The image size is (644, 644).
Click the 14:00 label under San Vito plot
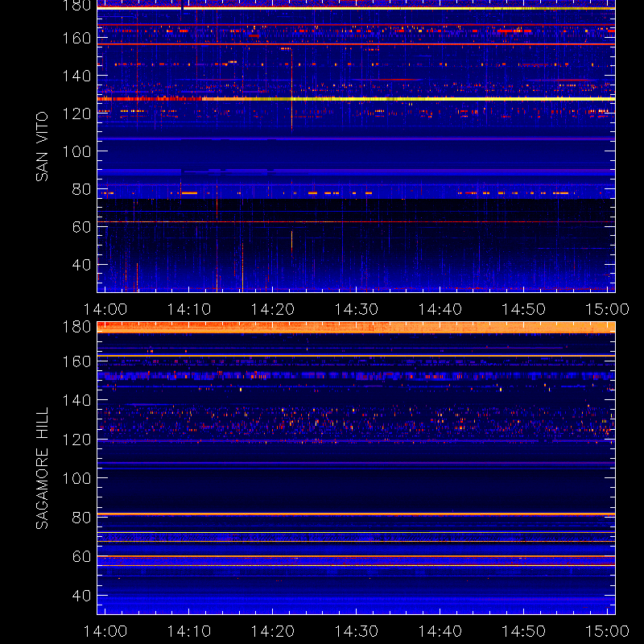coord(105,309)
